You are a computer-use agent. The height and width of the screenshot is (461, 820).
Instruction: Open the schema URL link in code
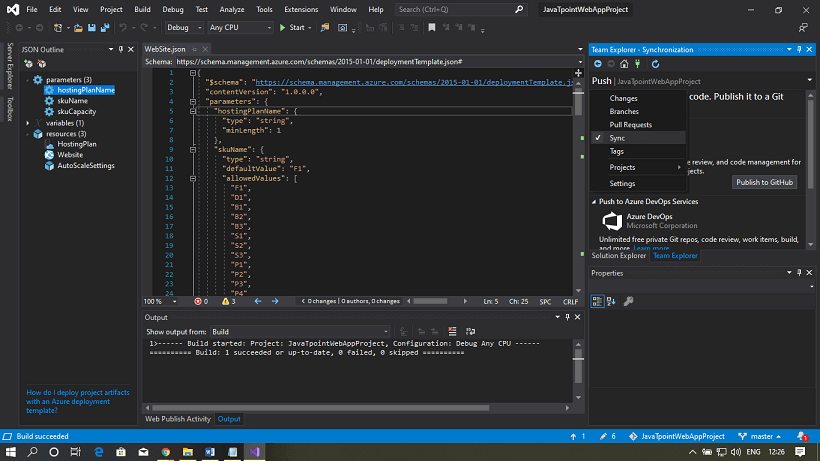(x=413, y=82)
